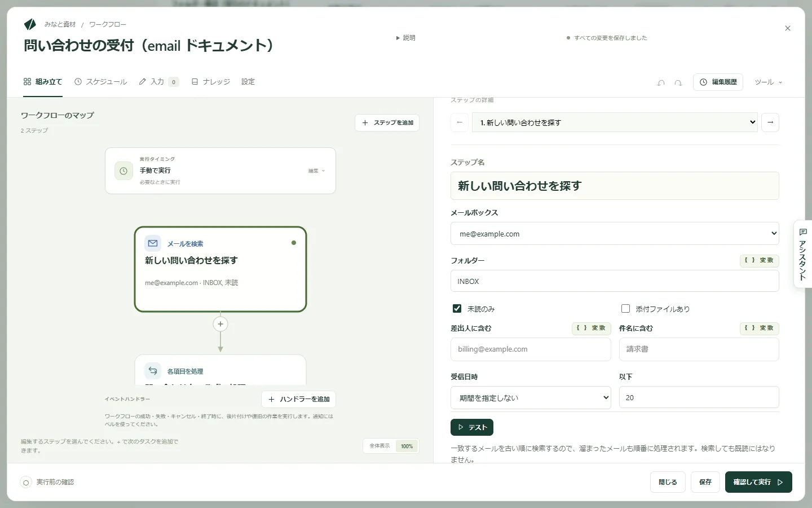Insert variable for フォルダー field

(760, 260)
